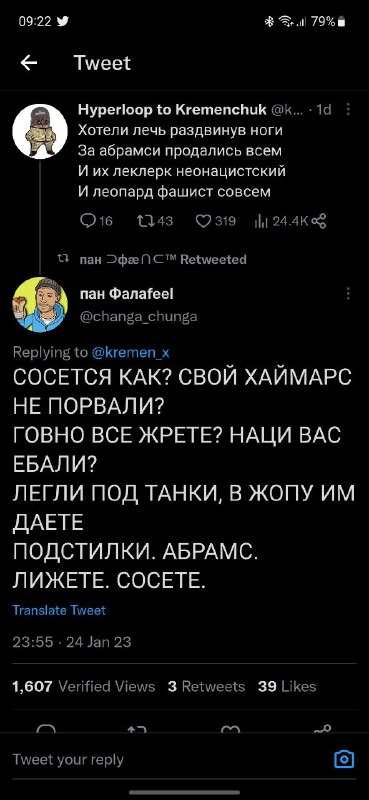Open @kremen_x mention link
Screen dimensions: 369x800
click(130, 352)
